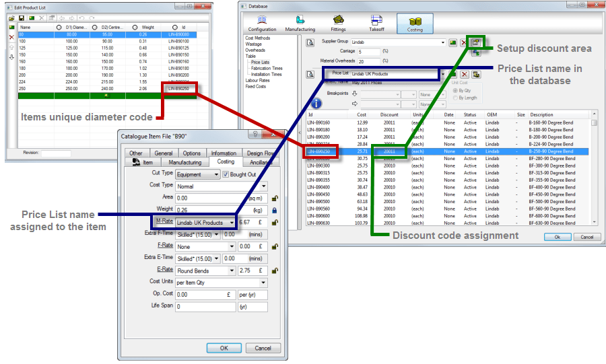
Task: Click OK in Catalogue Item File dialog
Action: pyautogui.click(x=224, y=348)
